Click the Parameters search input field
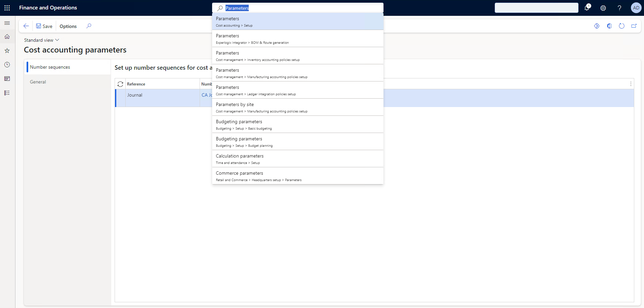Image resolution: width=644 pixels, height=308 pixels. pyautogui.click(x=298, y=8)
